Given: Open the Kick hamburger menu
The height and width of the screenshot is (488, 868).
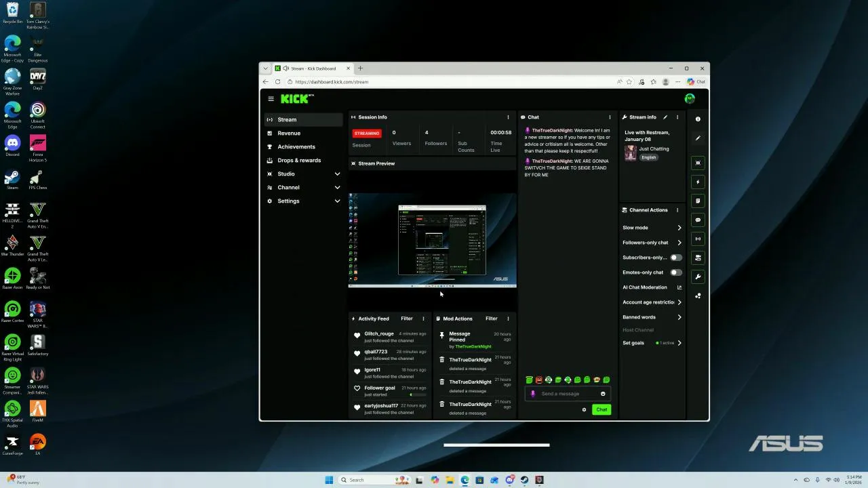Looking at the screenshot, I should [x=271, y=99].
